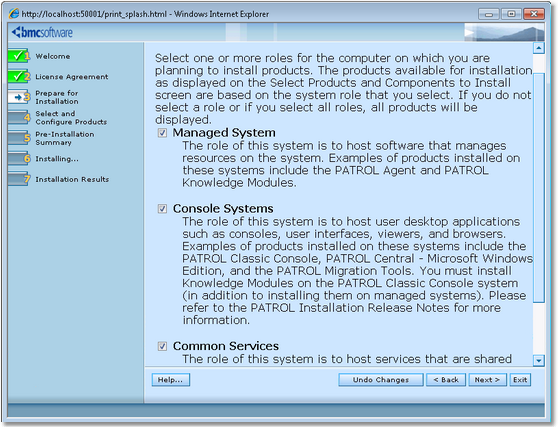Toggle the Common Services checkbox
This screenshot has width=558, height=429.
[x=162, y=346]
